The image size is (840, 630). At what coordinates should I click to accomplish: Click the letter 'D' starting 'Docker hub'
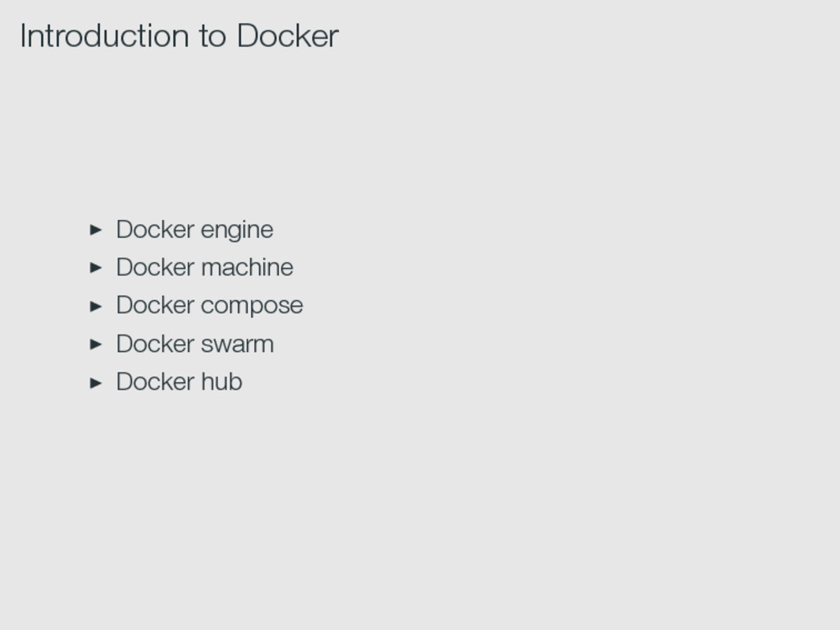125,381
